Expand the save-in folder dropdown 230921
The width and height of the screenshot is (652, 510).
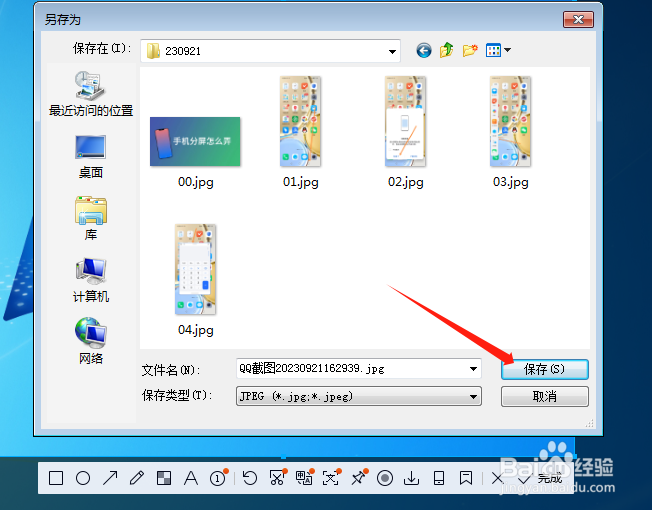tap(392, 51)
